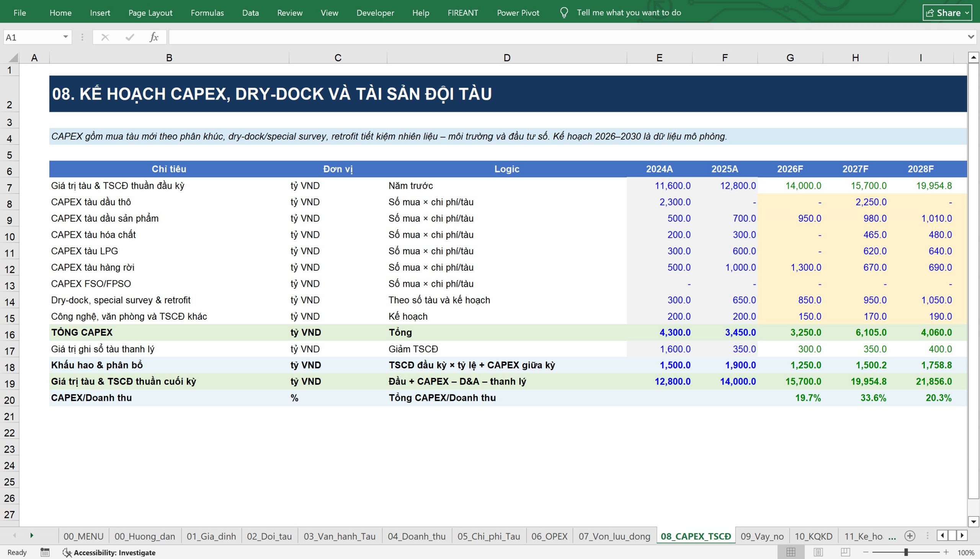Switch to the 10_KQKD sheet tab
The width and height of the screenshot is (980, 559).
[813, 536]
